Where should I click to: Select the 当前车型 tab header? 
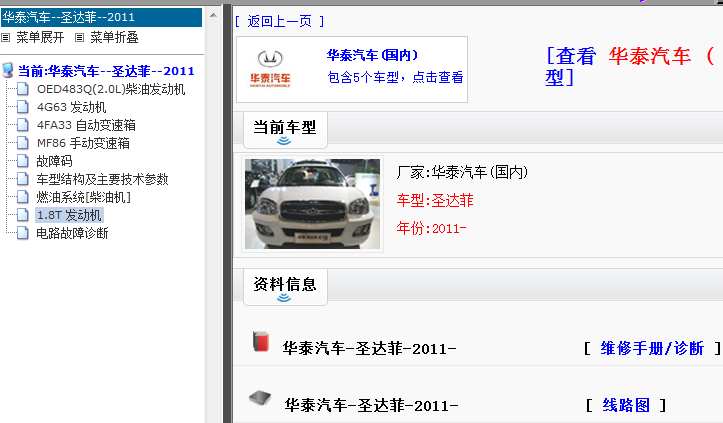(285, 130)
